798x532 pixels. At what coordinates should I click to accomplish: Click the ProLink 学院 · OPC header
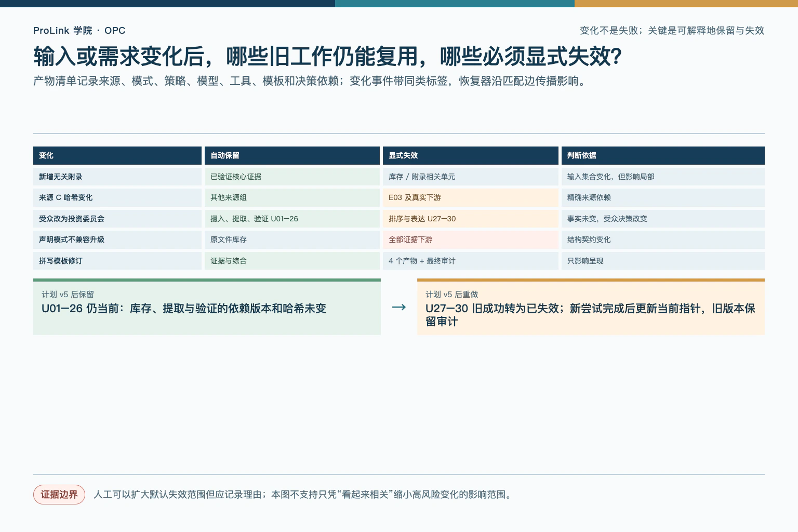click(x=79, y=31)
